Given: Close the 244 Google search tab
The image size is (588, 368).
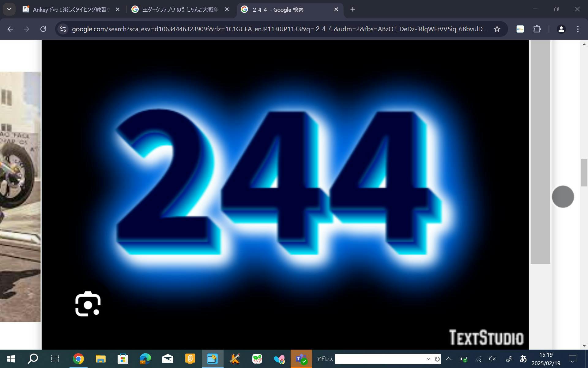Looking at the screenshot, I should click(x=336, y=10).
